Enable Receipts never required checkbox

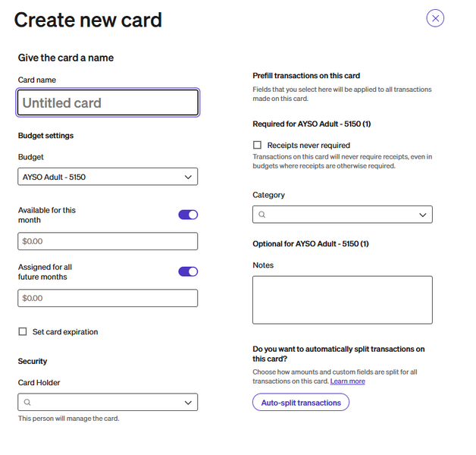258,145
